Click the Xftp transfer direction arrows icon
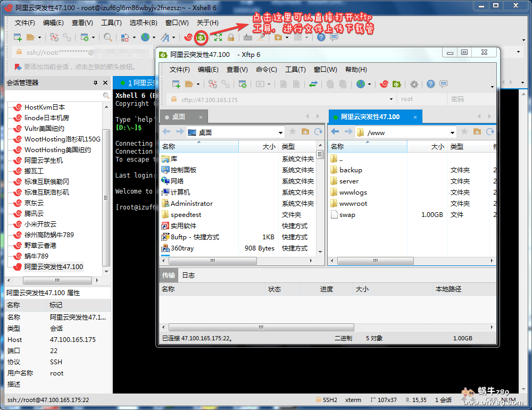 (x=313, y=84)
